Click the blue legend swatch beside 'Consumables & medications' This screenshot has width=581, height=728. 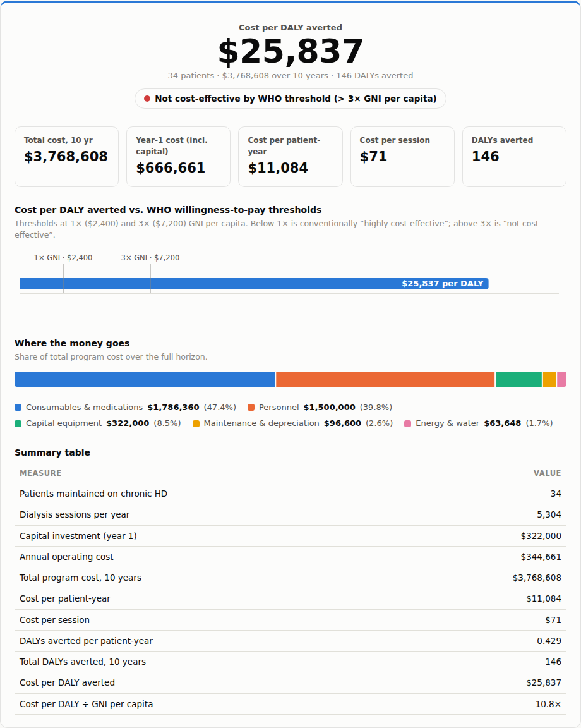[x=18, y=408]
